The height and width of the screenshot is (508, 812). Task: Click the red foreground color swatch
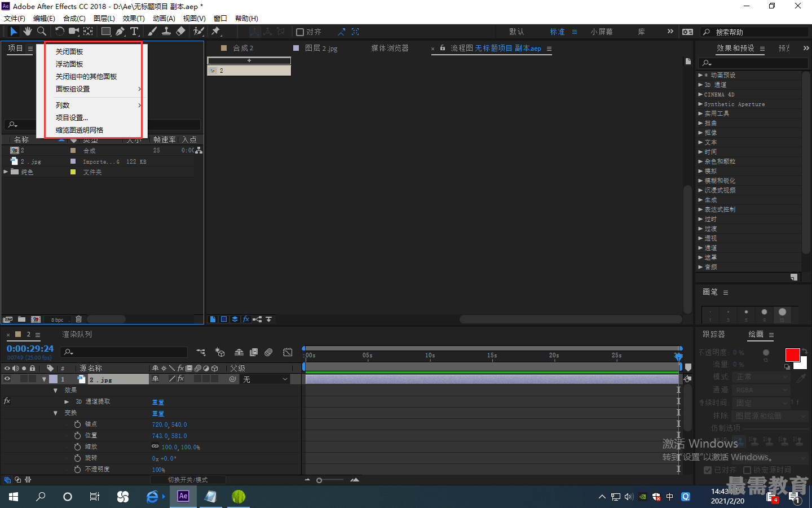(792, 355)
